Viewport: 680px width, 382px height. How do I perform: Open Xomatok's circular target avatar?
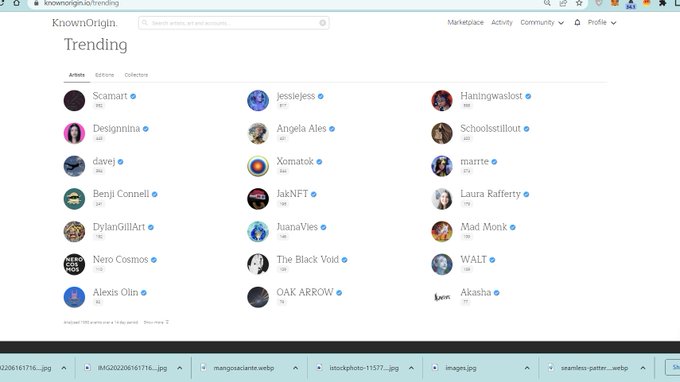click(x=258, y=166)
